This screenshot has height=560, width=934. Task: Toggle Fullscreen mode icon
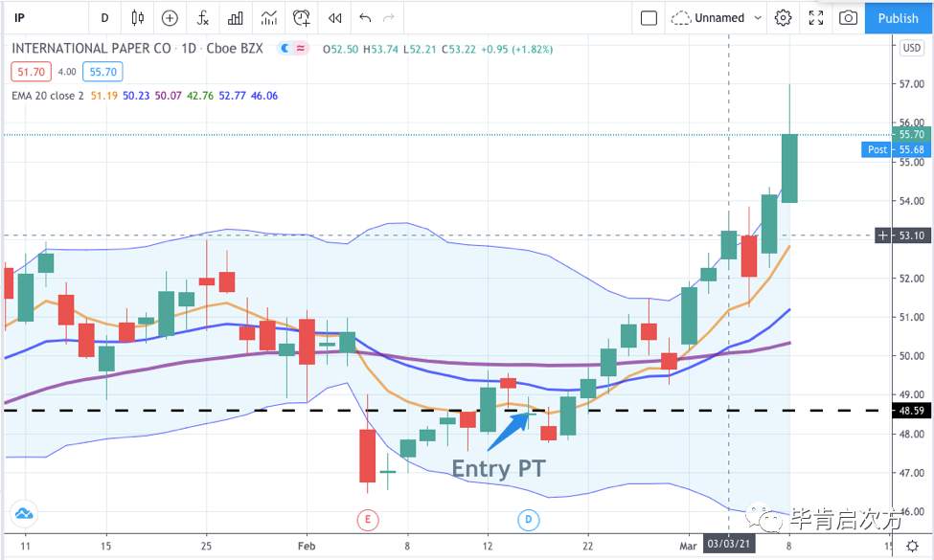point(816,18)
